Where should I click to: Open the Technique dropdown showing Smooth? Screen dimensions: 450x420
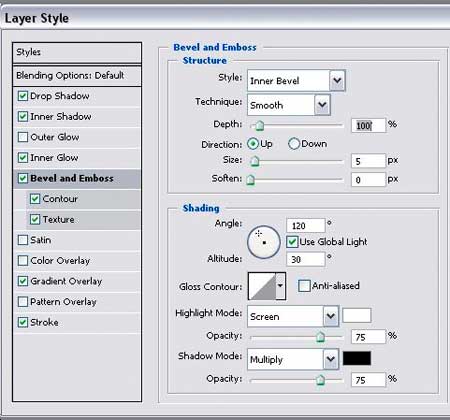(289, 105)
